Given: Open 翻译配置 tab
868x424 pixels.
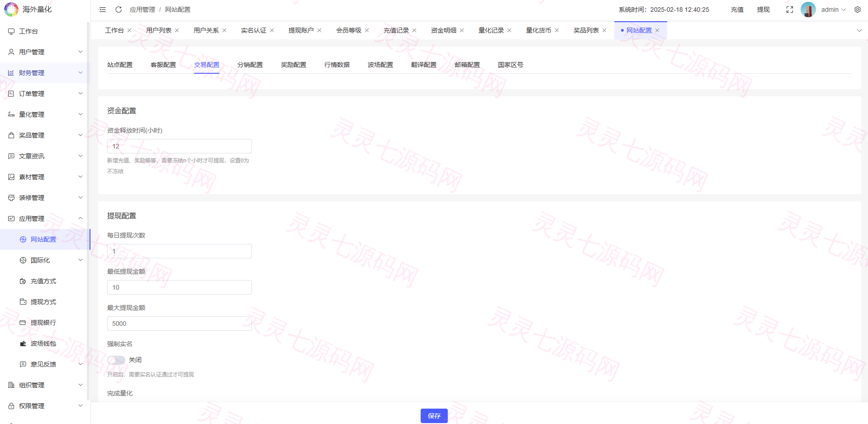Looking at the screenshot, I should (424, 65).
